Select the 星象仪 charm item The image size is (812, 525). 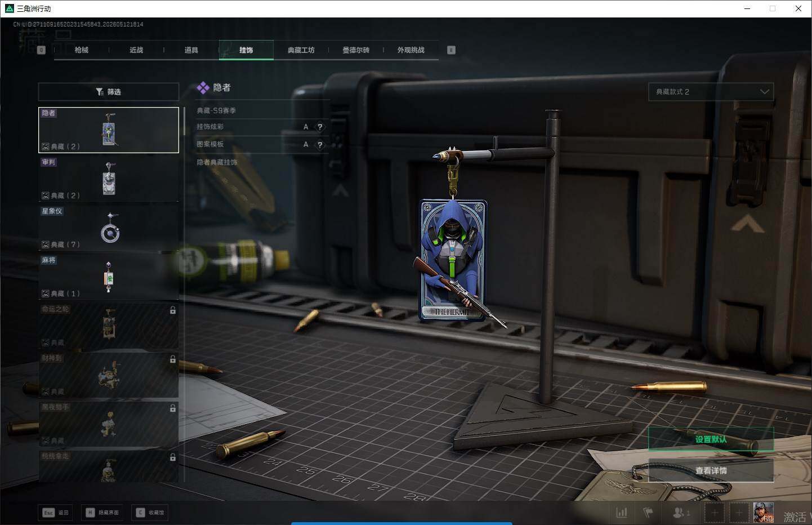[109, 228]
